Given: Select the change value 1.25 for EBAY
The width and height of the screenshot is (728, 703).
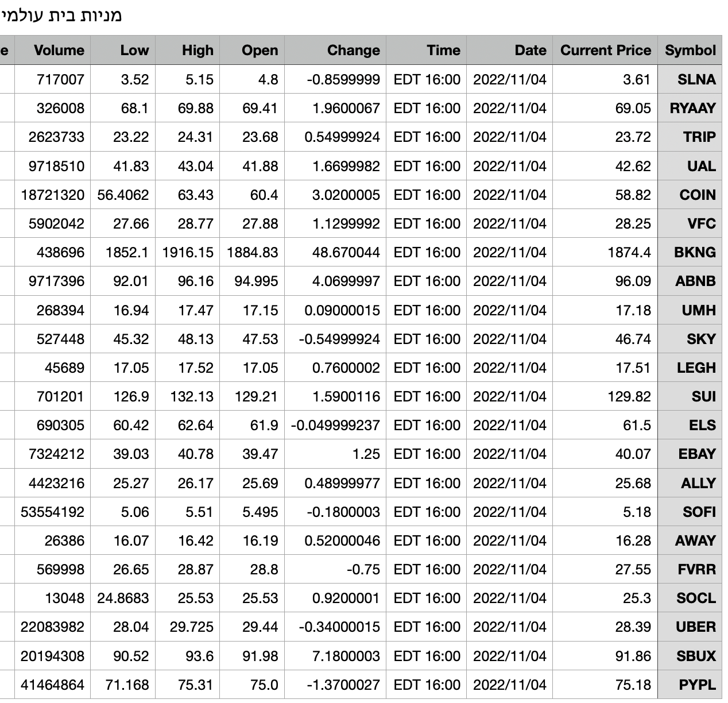Looking at the screenshot, I should coord(335,454).
